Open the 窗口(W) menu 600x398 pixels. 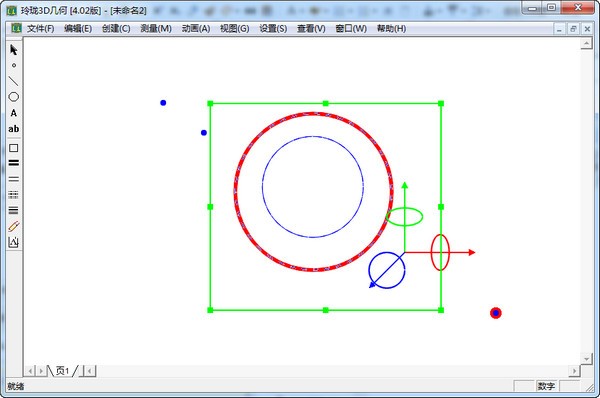click(x=351, y=29)
